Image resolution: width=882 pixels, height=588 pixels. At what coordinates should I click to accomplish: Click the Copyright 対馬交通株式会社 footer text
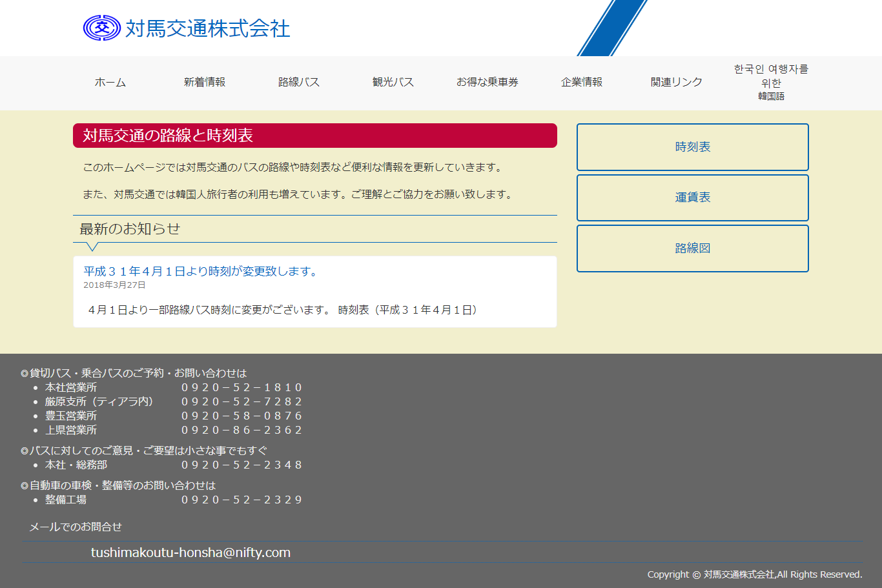[755, 574]
